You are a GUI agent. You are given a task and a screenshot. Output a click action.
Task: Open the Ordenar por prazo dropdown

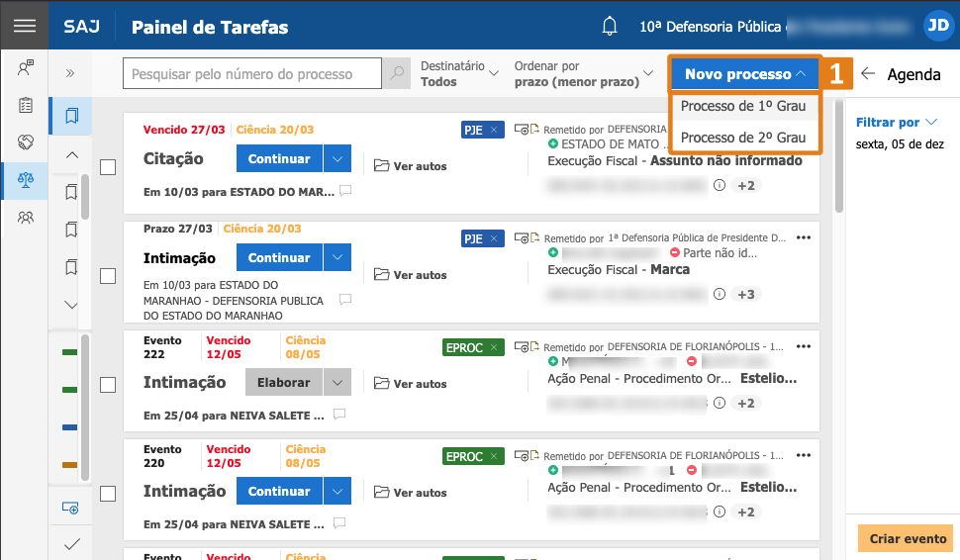pyautogui.click(x=584, y=73)
